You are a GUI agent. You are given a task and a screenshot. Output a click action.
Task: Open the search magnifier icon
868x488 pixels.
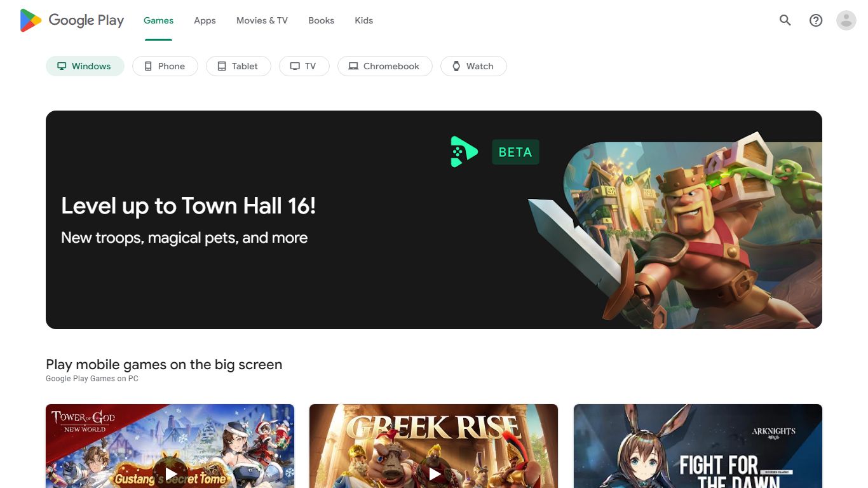click(785, 20)
